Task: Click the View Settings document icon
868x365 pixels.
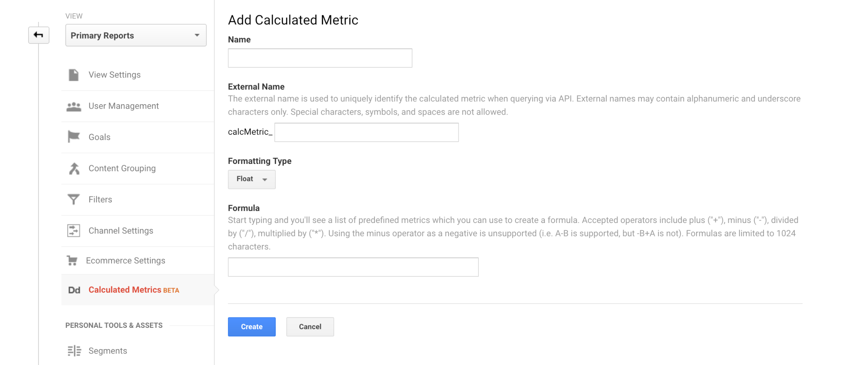Action: 74,75
